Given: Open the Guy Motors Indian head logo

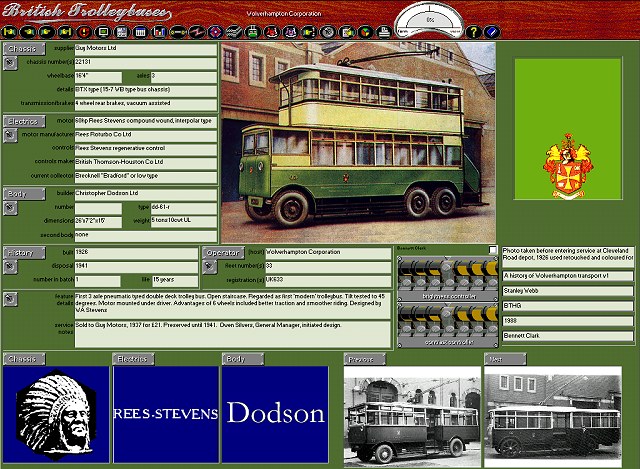Looking at the screenshot, I should point(56,414).
